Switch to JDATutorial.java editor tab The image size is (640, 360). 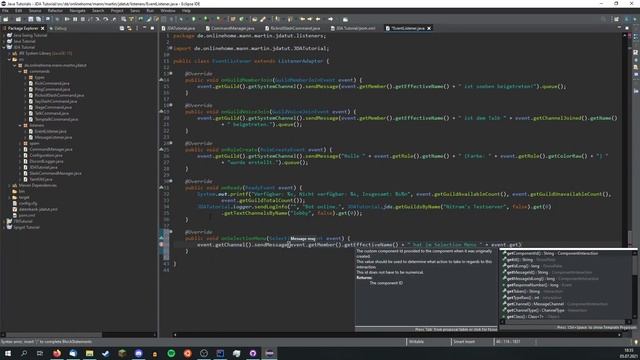coord(178,28)
